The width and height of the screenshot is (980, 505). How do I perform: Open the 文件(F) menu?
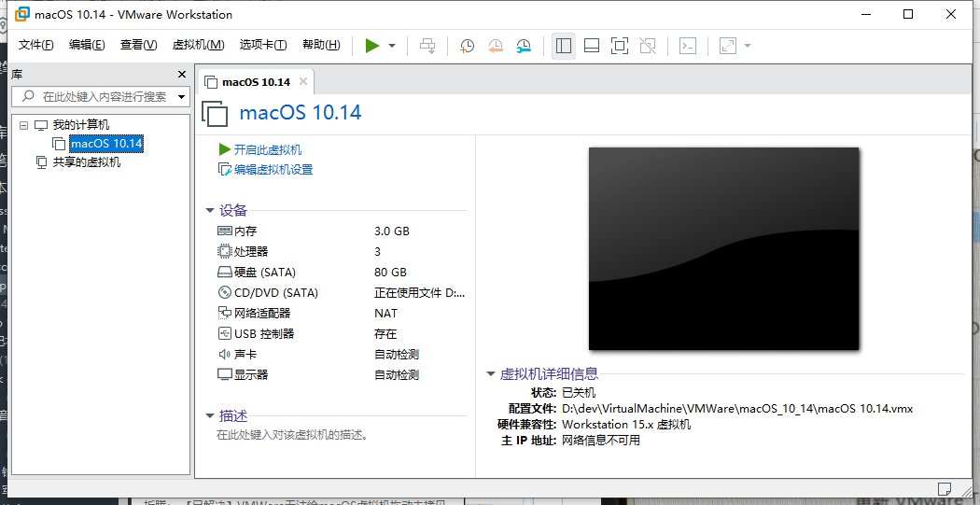pos(36,45)
